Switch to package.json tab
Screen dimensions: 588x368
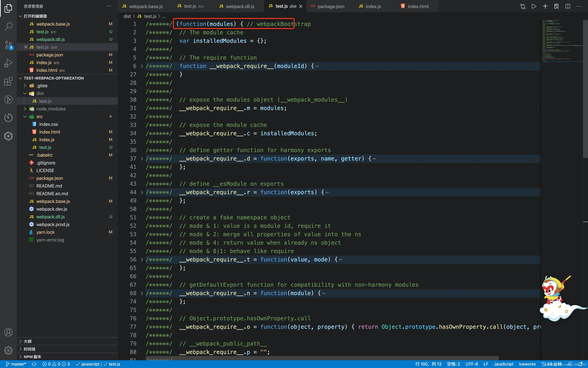pos(330,6)
